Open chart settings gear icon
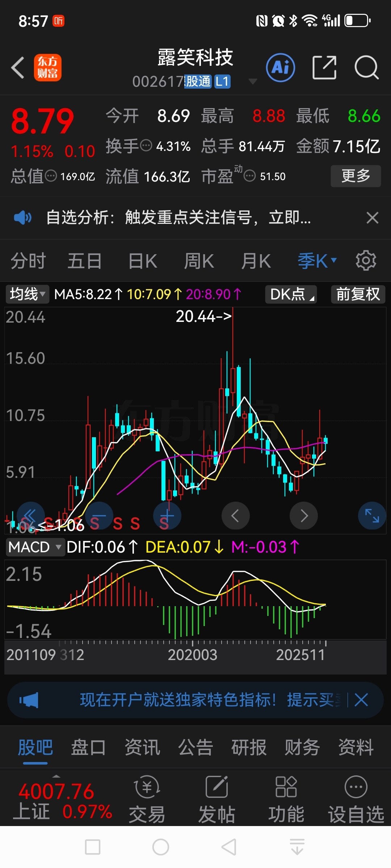391x868 pixels. point(366,260)
